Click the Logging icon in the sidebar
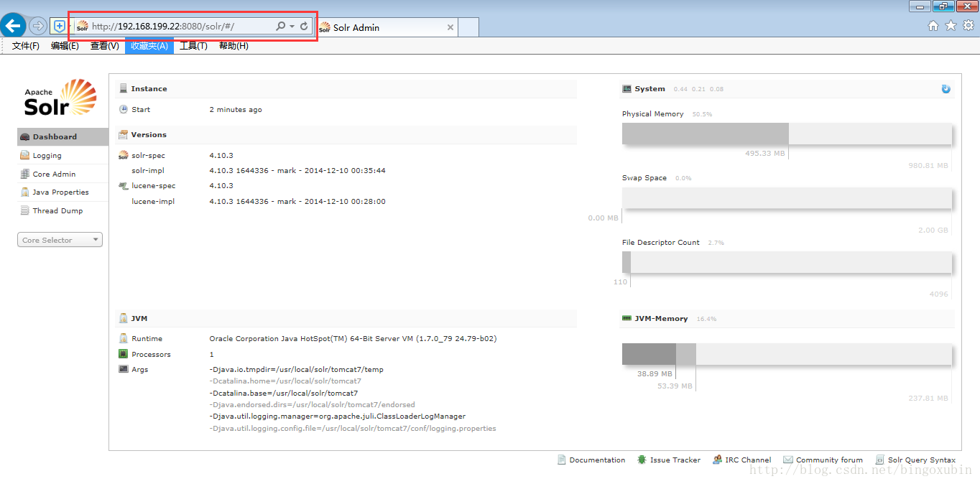Image resolution: width=980 pixels, height=484 pixels. coord(25,155)
